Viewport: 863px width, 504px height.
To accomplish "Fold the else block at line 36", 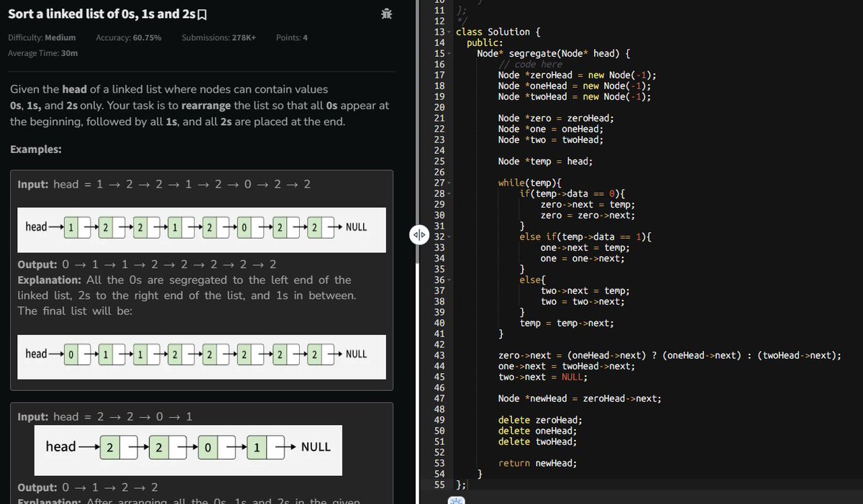I will [448, 280].
